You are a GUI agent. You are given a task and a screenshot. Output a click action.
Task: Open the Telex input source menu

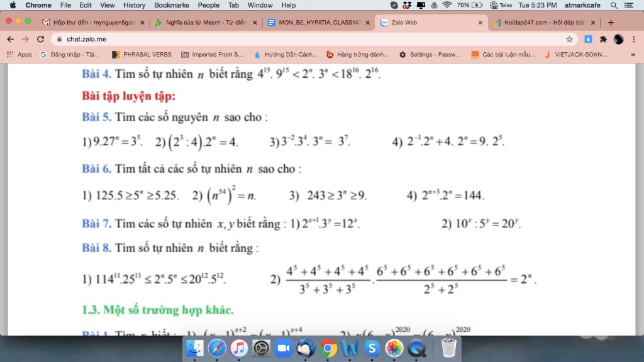coord(501,5)
